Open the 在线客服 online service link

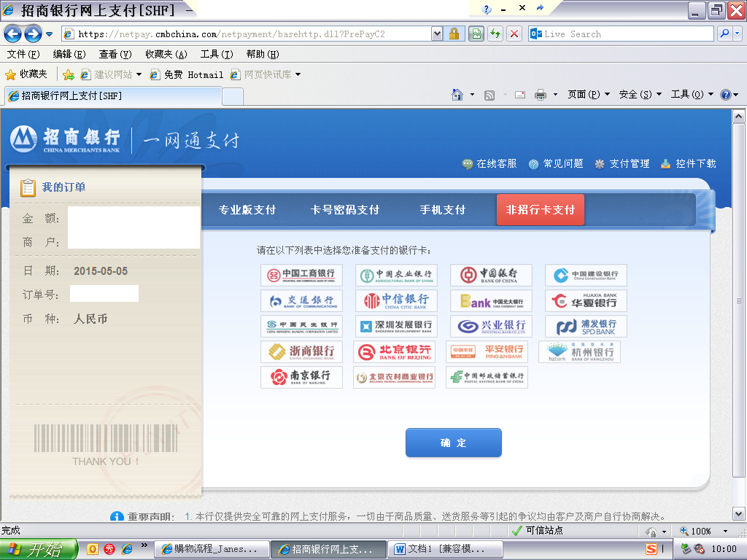pyautogui.click(x=489, y=164)
